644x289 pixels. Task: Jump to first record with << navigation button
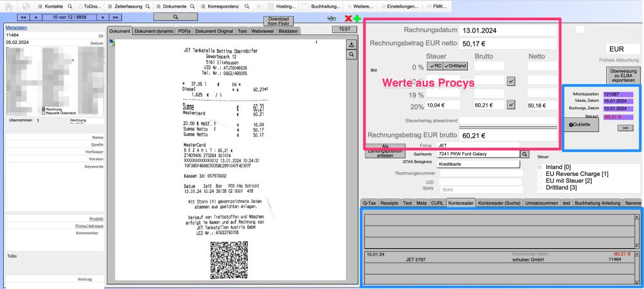click(x=23, y=17)
